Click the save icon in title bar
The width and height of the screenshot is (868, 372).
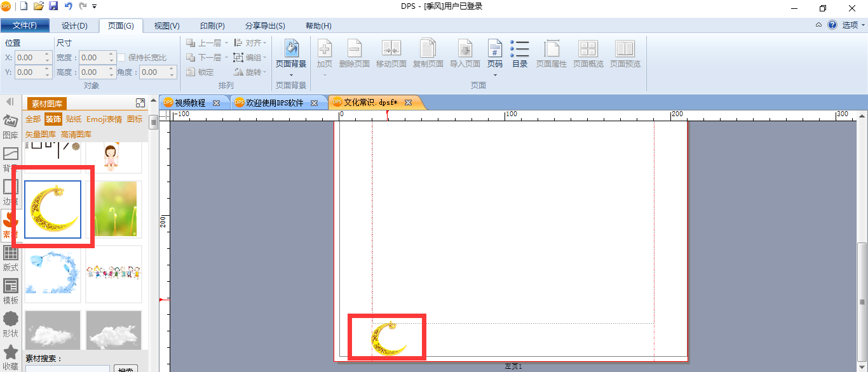coord(53,6)
